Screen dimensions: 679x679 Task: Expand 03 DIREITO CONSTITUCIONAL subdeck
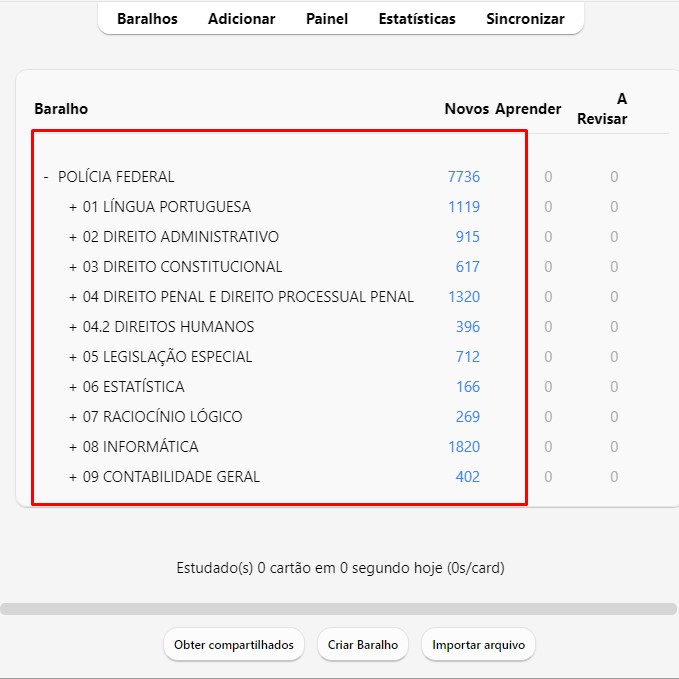pyautogui.click(x=73, y=267)
